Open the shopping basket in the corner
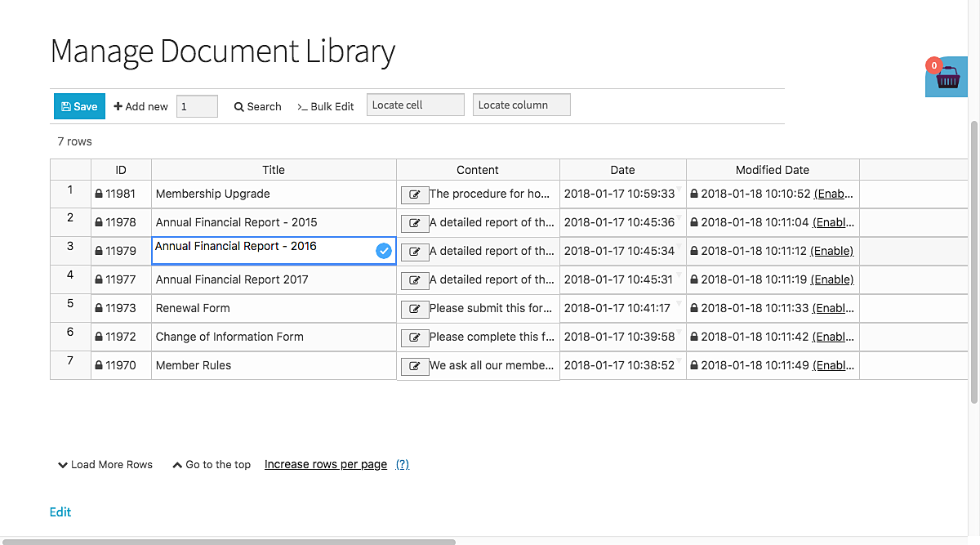Image resolution: width=980 pixels, height=545 pixels. pos(946,77)
